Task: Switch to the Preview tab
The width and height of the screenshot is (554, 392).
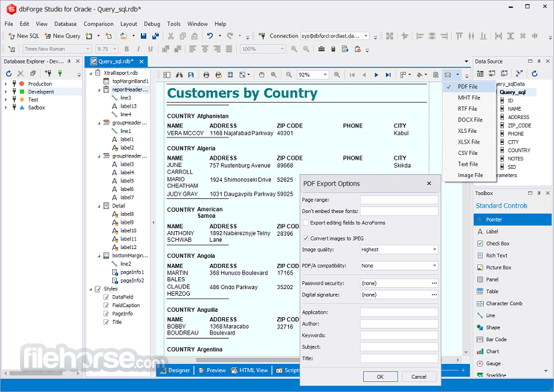Action: tap(212, 370)
